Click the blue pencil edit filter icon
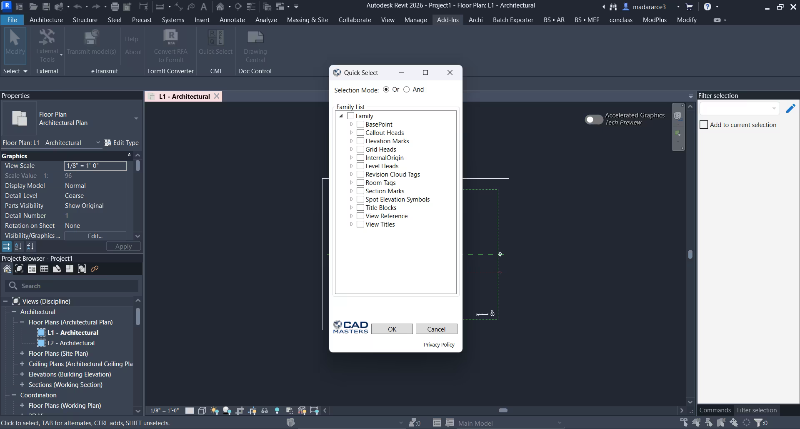This screenshot has width=800, height=429. tap(789, 108)
